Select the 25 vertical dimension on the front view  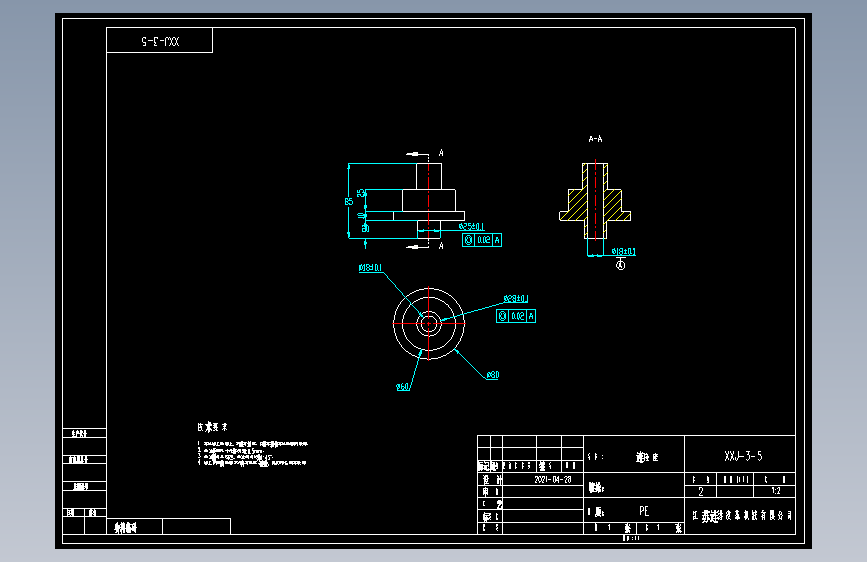click(361, 193)
